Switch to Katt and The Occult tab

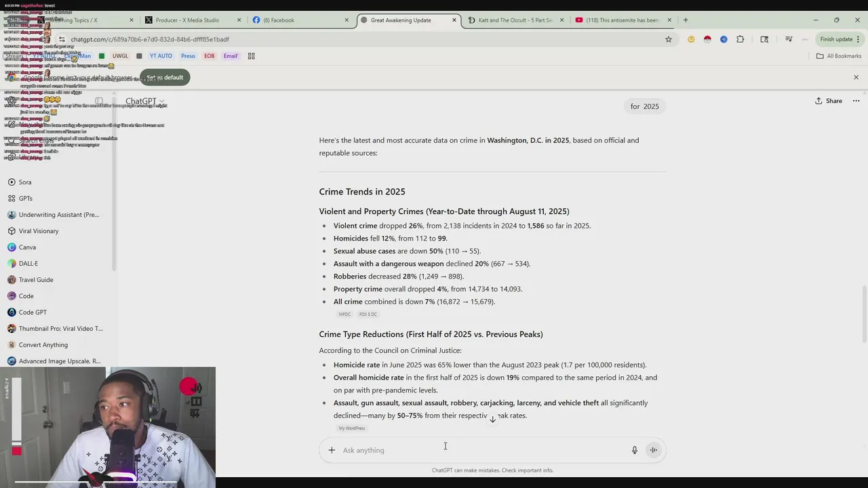click(x=515, y=20)
